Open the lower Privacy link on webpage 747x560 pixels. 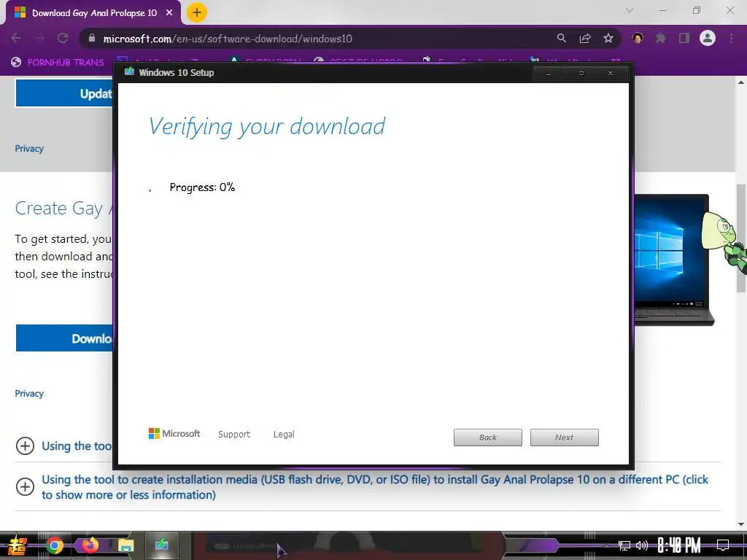(29, 394)
